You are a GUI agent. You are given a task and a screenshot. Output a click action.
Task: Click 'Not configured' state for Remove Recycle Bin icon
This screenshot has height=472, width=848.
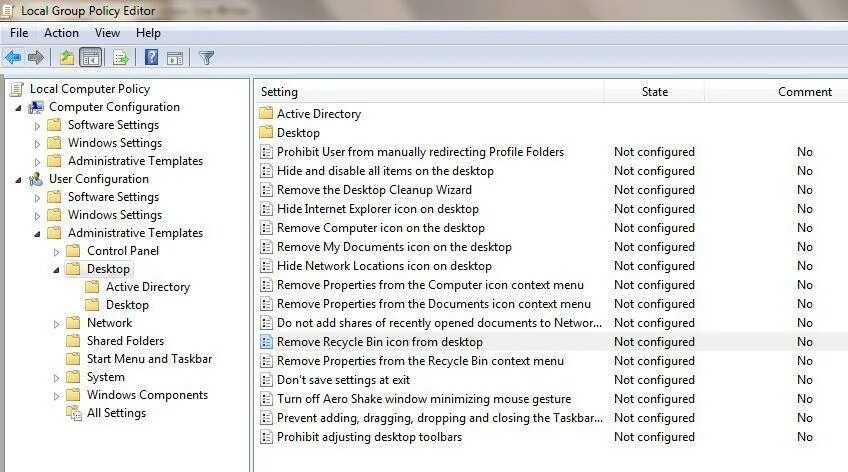click(x=654, y=342)
